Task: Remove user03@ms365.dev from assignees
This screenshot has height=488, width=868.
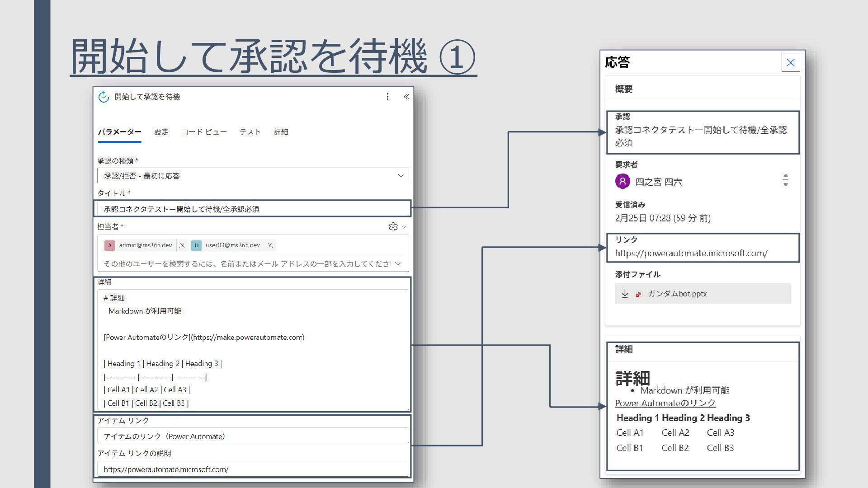Action: 270,245
